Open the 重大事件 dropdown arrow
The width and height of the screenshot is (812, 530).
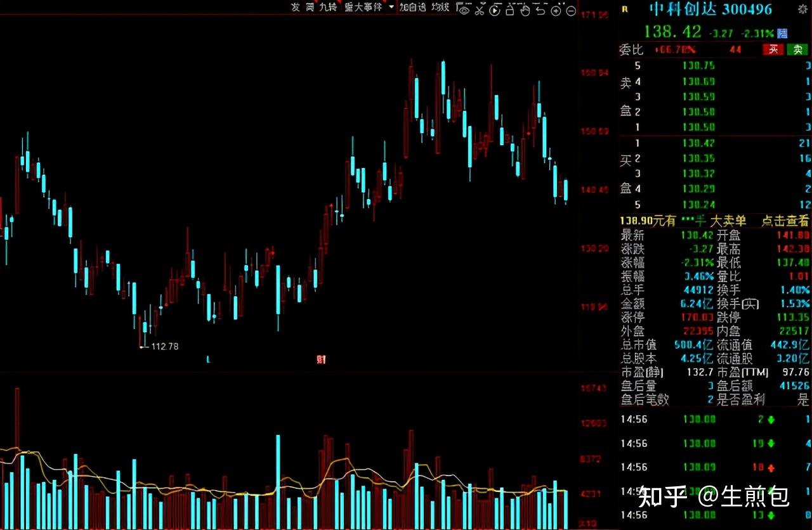coord(391,7)
